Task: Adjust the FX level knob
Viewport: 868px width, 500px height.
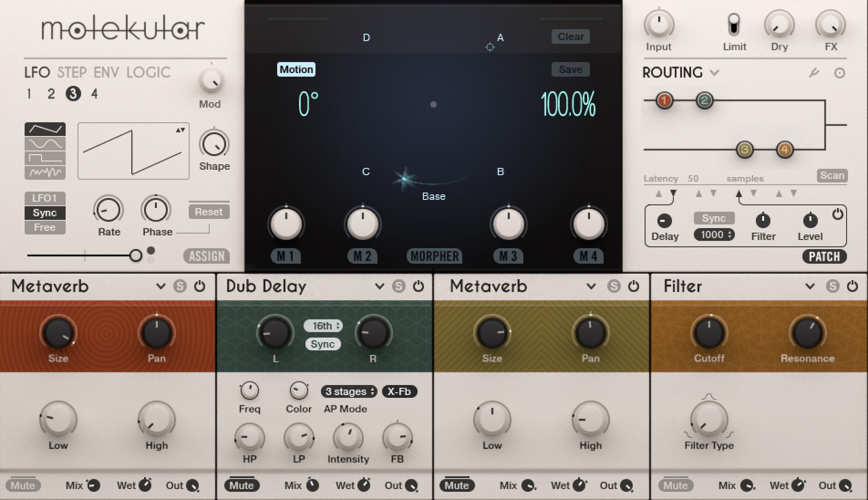Action: tap(831, 24)
